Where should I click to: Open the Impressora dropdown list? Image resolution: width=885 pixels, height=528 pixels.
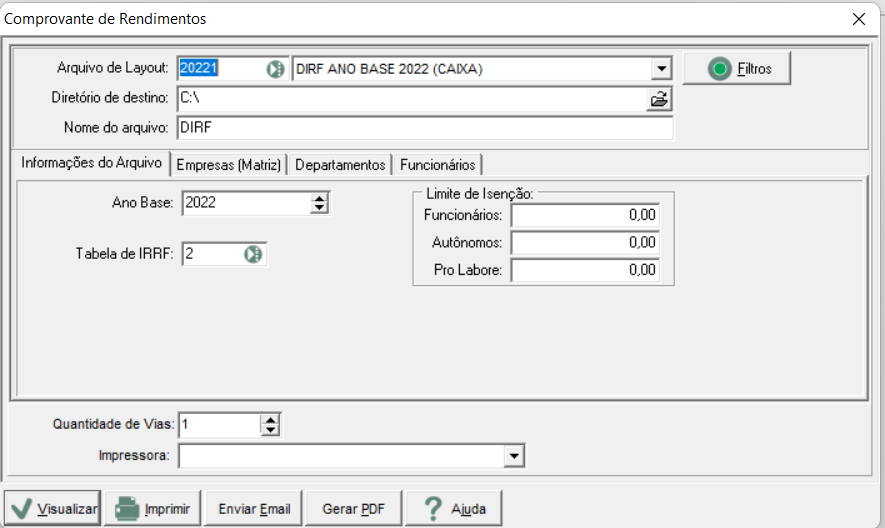point(514,456)
